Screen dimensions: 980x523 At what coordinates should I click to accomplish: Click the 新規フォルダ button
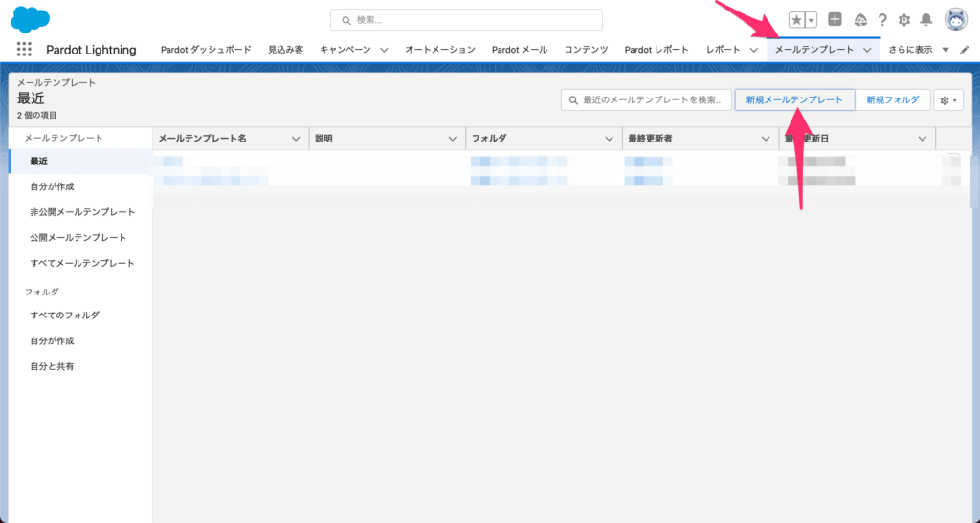[x=892, y=100]
